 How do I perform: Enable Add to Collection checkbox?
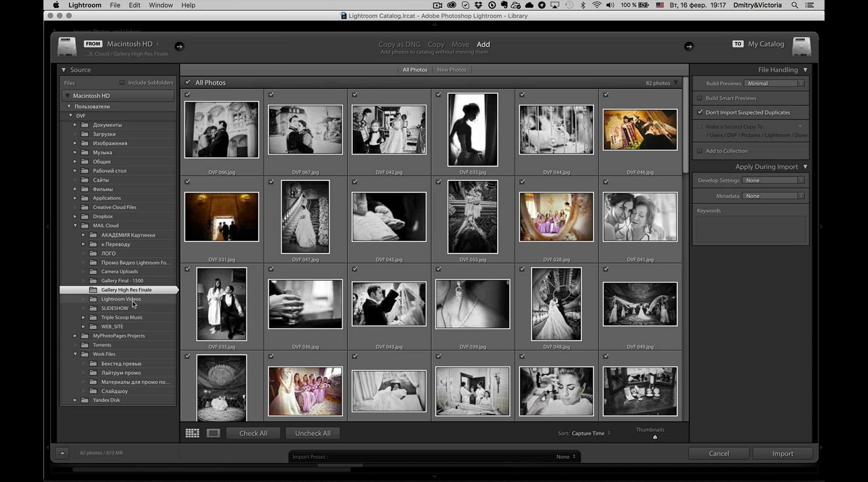pyautogui.click(x=700, y=151)
